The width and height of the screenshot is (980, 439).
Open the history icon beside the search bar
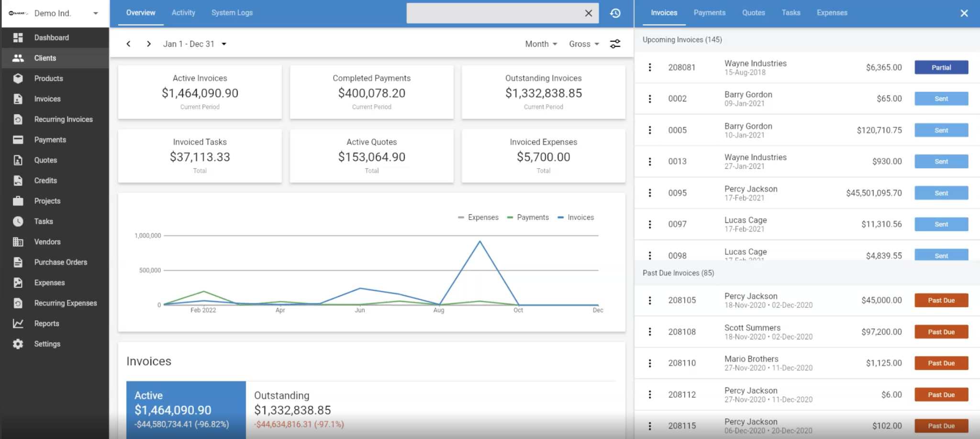[615, 13]
